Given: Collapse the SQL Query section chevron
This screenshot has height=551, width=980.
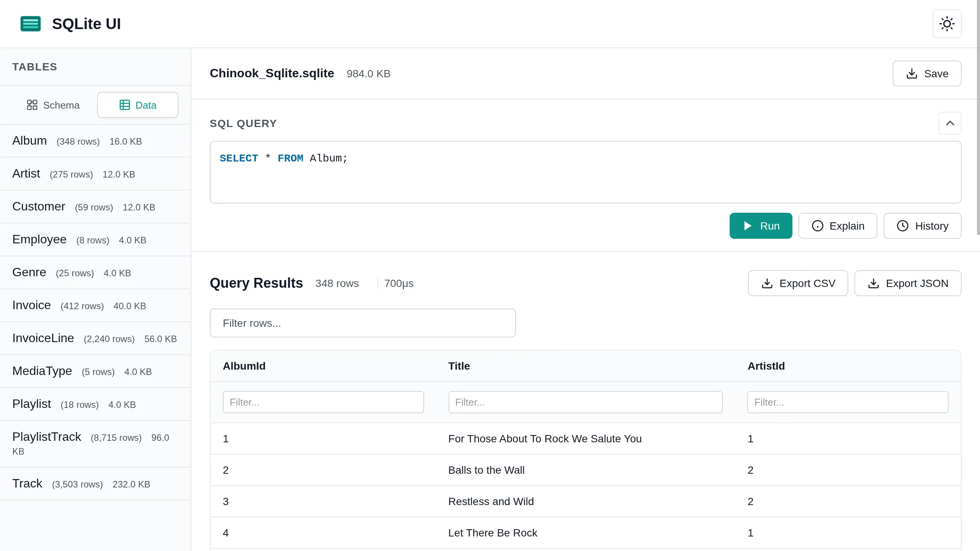Looking at the screenshot, I should pyautogui.click(x=950, y=123).
